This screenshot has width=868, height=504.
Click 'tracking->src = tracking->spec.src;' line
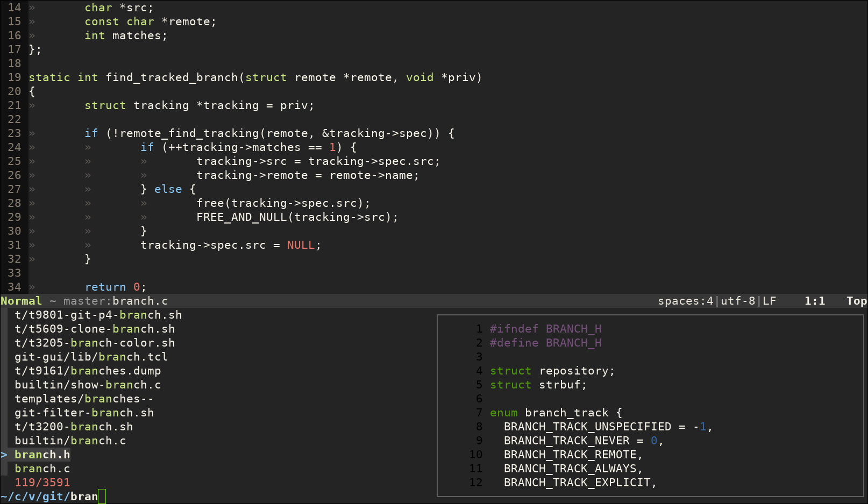point(318,161)
